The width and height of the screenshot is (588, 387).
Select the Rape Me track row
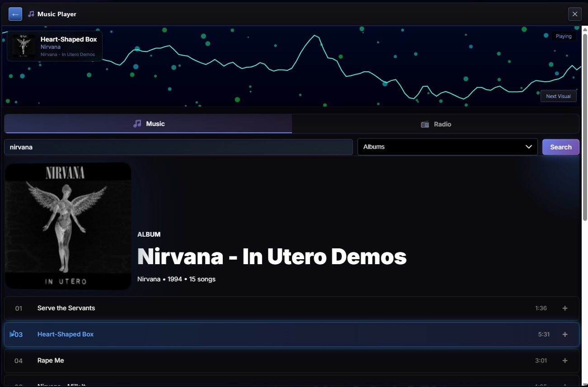(x=271, y=361)
